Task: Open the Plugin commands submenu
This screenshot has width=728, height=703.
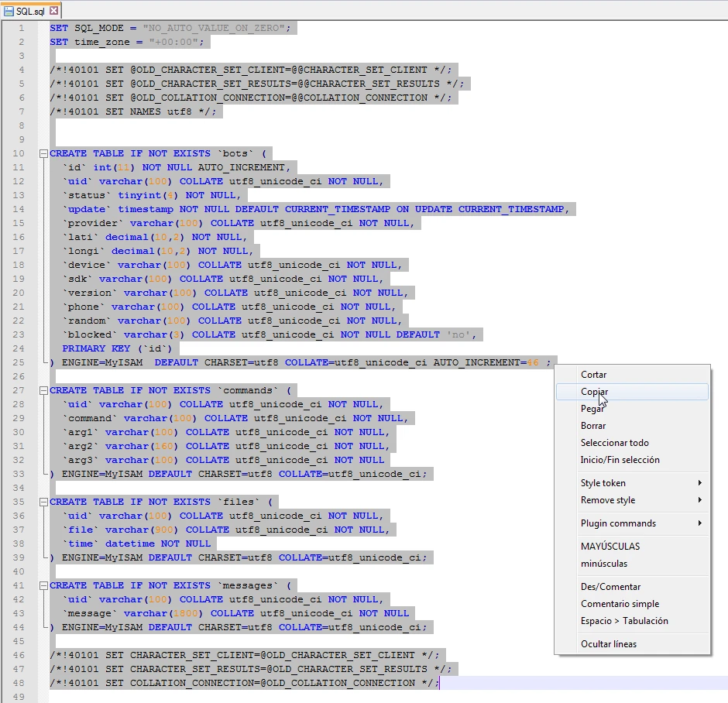Action: click(632, 523)
